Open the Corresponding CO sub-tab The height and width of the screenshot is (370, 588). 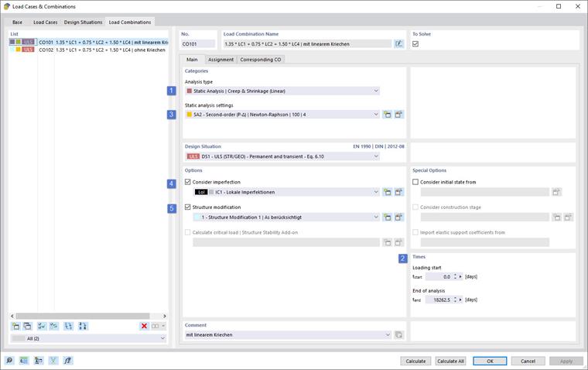point(261,60)
